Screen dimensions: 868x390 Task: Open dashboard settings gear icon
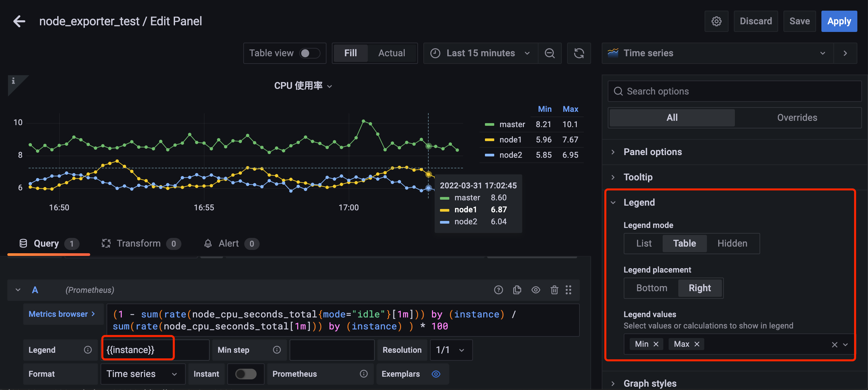click(716, 21)
